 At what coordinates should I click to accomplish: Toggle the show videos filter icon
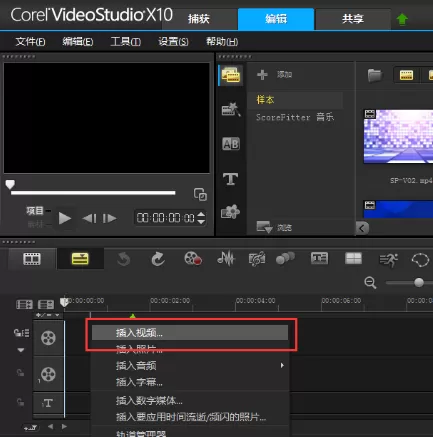point(406,75)
